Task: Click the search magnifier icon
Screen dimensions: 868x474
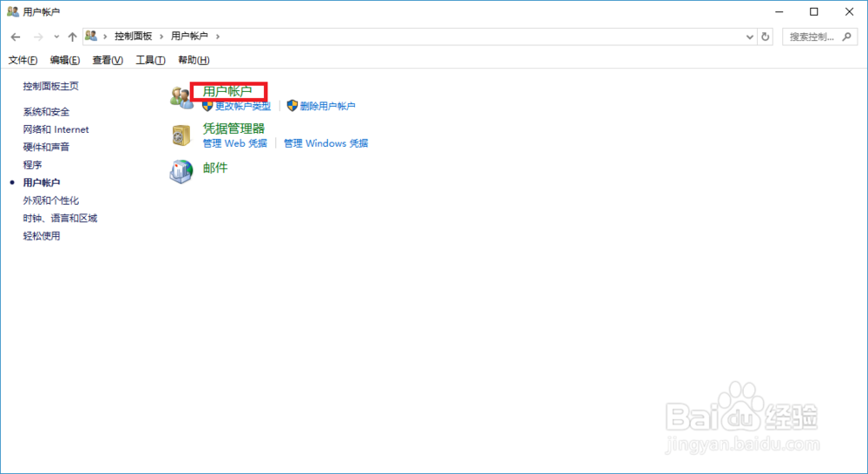Action: 846,37
